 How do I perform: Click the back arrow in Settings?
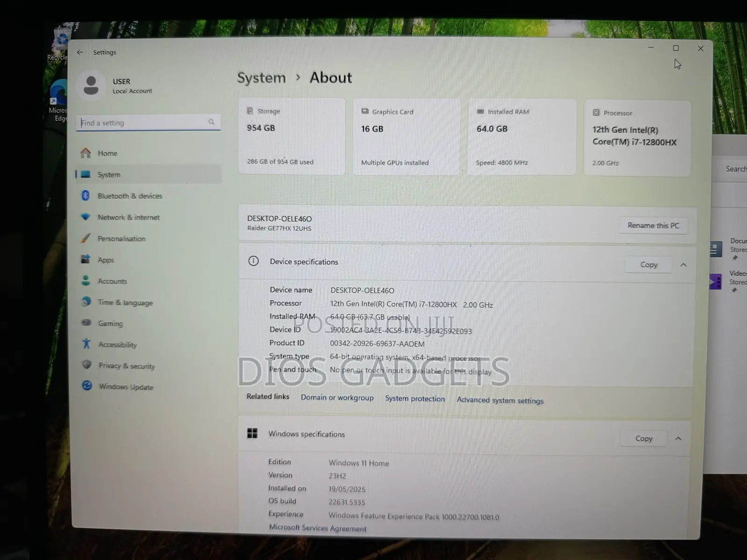(80, 52)
